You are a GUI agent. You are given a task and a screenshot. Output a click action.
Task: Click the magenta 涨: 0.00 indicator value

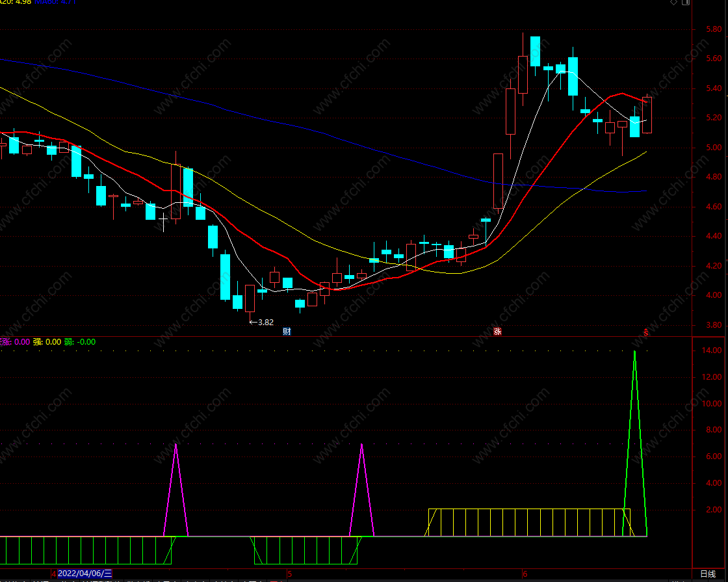pyautogui.click(x=15, y=342)
